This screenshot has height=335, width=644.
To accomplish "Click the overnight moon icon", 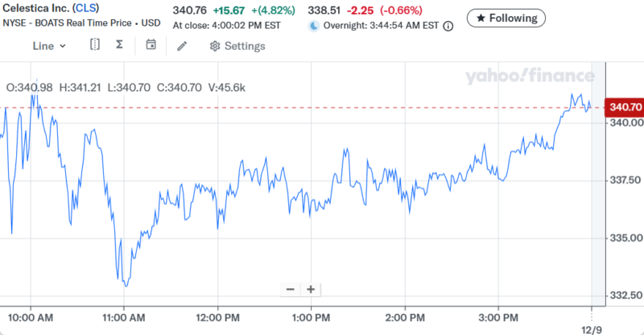I will pos(314,25).
